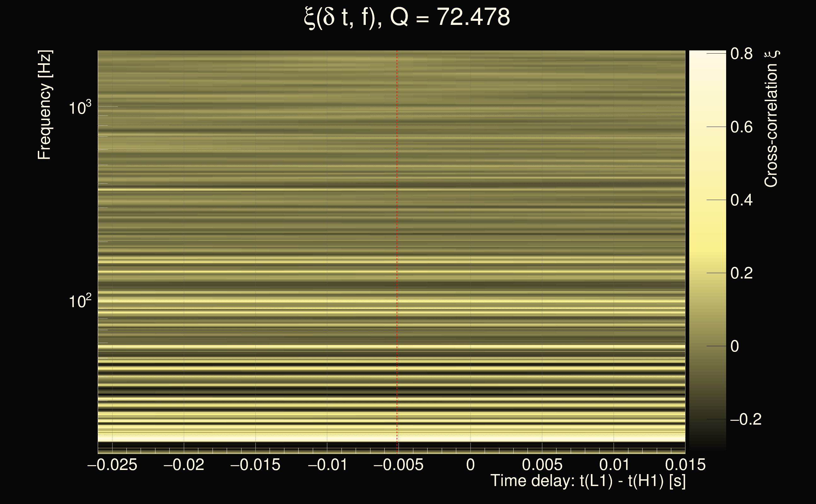Click the Time delay t(L1) - t(H1) axis label
816x504 pixels.
(x=588, y=481)
